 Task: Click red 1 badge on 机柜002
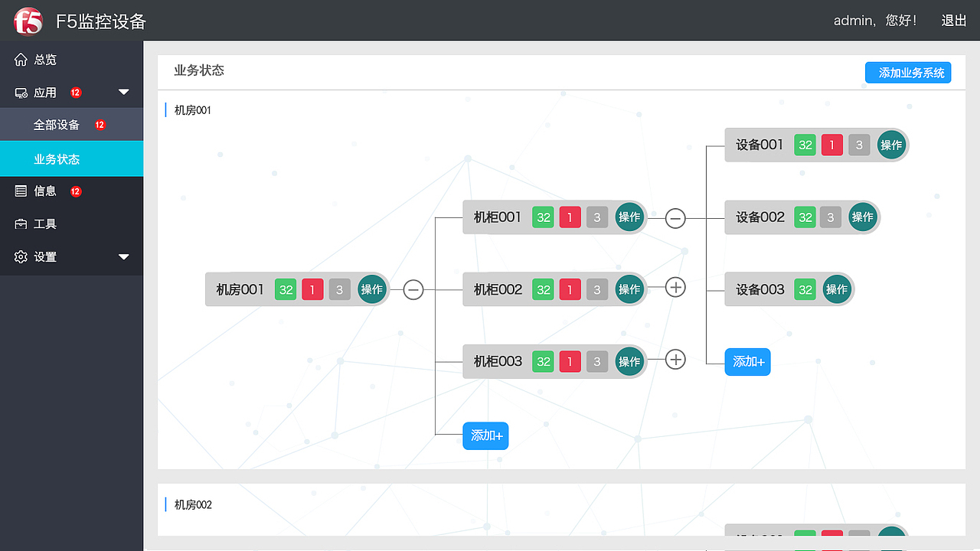pyautogui.click(x=570, y=289)
